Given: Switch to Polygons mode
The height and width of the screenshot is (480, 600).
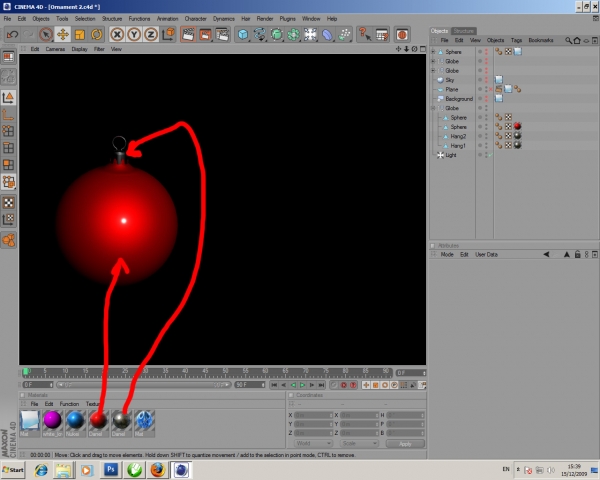Looking at the screenshot, I should tap(8, 165).
